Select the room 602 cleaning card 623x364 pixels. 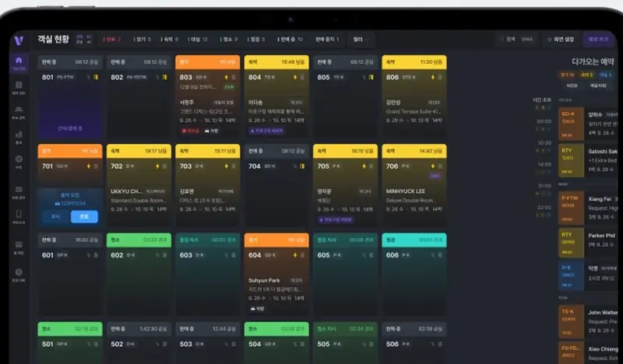139,275
